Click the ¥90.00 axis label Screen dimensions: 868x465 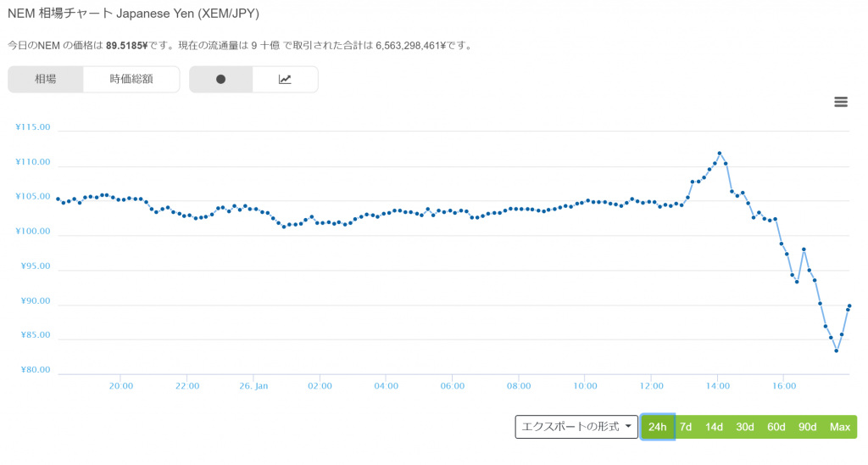coord(35,301)
